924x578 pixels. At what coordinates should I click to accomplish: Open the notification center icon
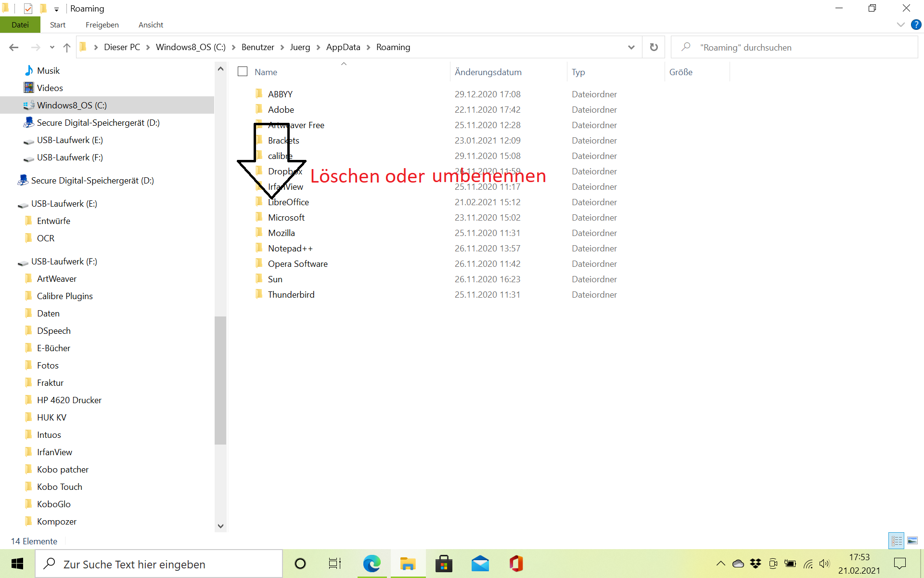(899, 564)
